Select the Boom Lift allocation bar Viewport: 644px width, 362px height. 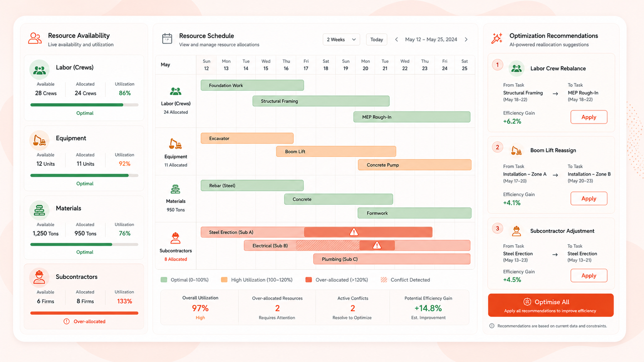pyautogui.click(x=336, y=152)
